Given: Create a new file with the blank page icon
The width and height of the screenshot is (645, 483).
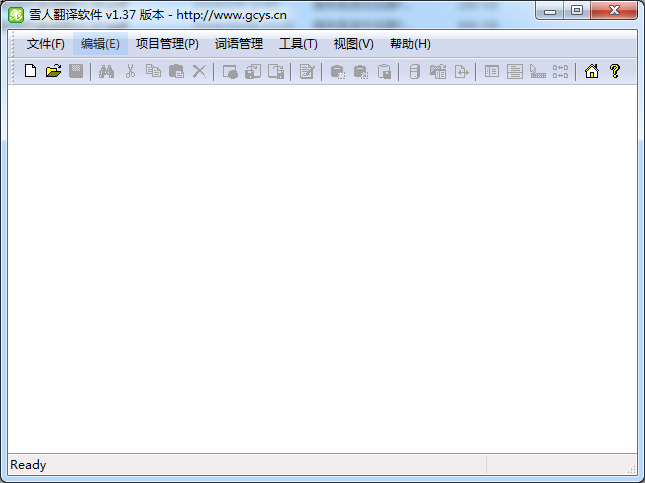Looking at the screenshot, I should pyautogui.click(x=30, y=71).
